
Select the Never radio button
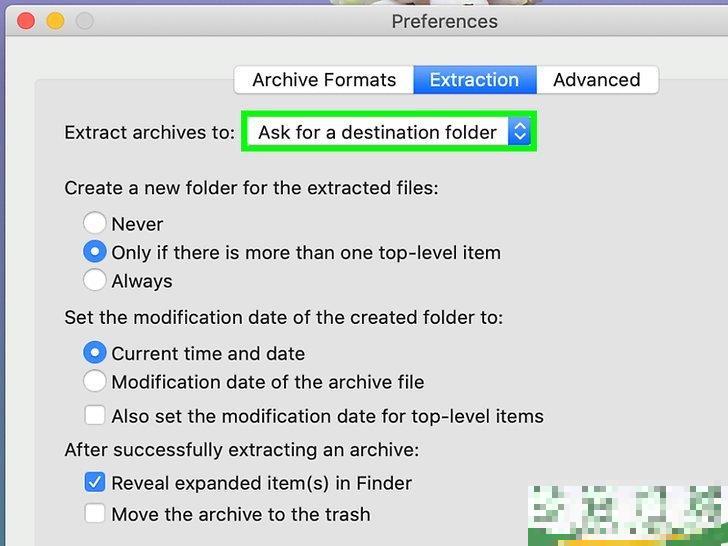(95, 224)
